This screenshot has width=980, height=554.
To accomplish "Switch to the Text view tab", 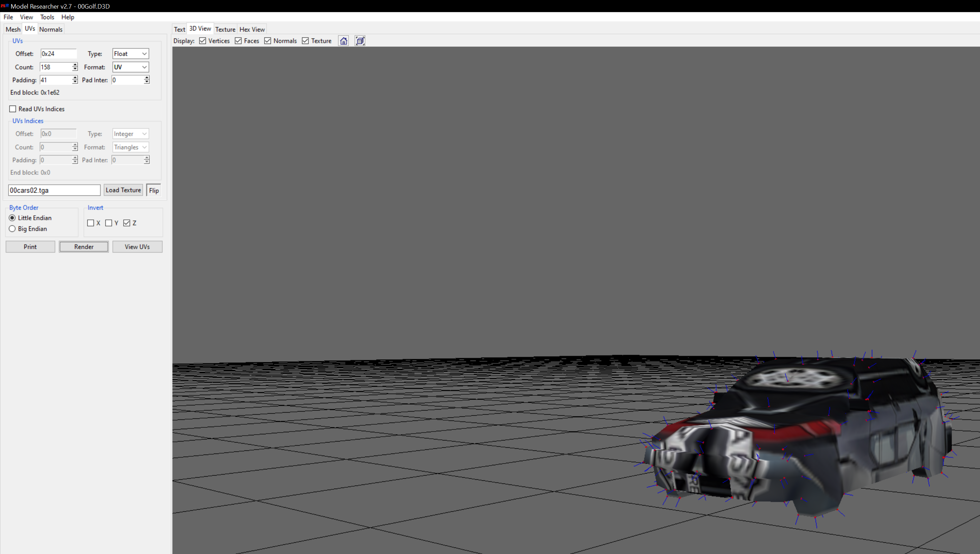I will (180, 29).
